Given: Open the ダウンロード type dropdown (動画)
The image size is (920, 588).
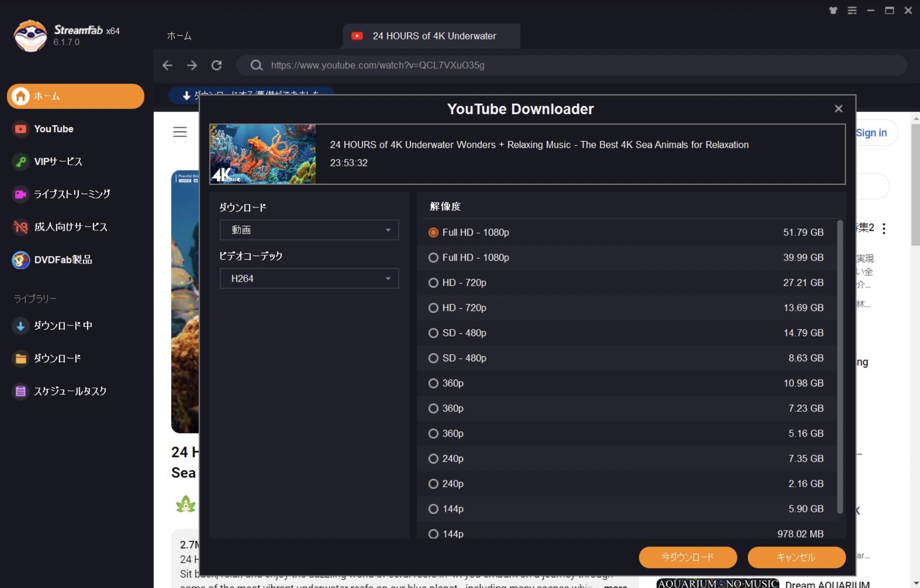Looking at the screenshot, I should coord(309,230).
